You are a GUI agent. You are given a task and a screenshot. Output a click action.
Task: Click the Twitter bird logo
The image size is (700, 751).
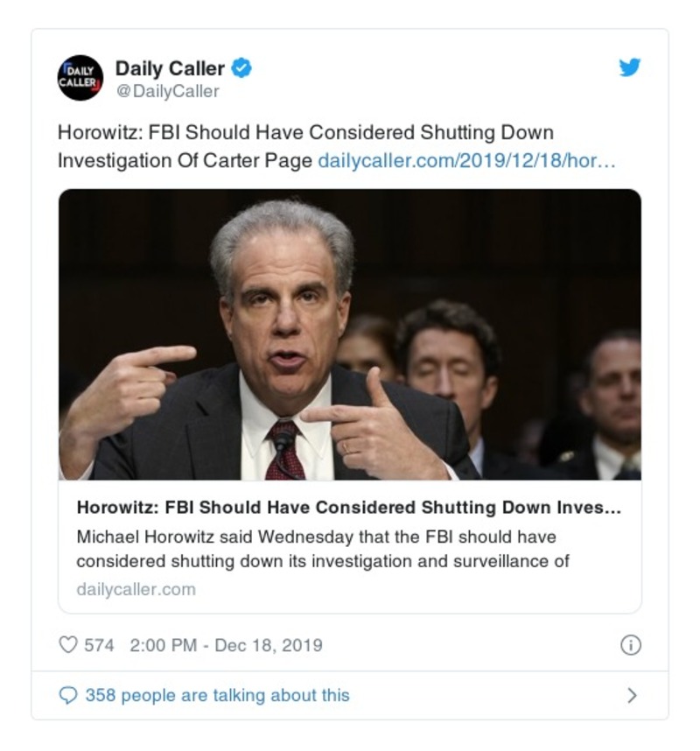(x=630, y=67)
